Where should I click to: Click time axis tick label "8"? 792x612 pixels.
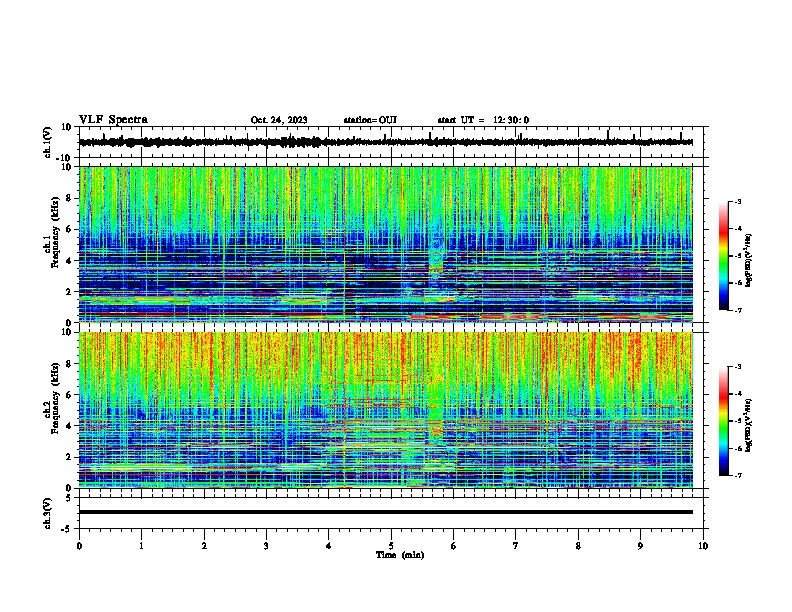pos(578,546)
